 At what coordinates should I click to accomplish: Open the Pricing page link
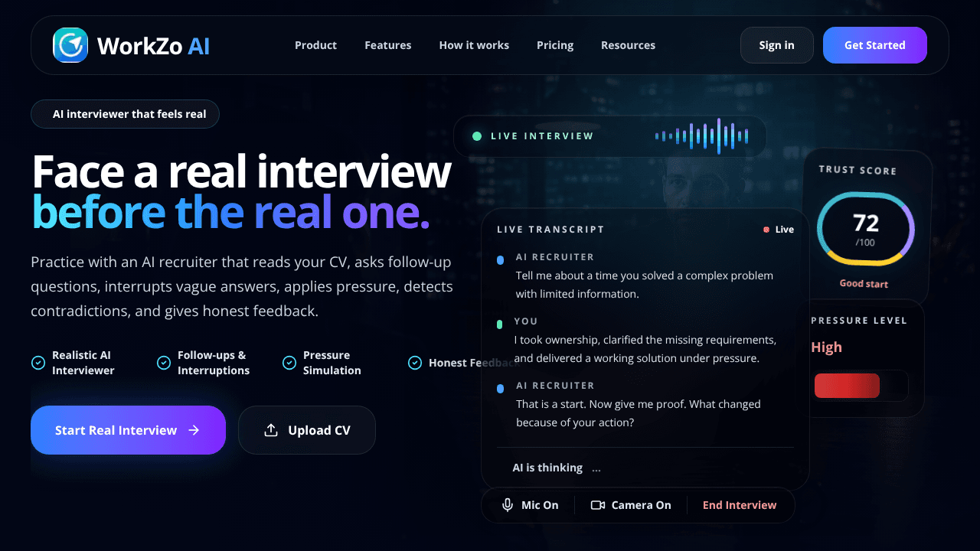[555, 45]
